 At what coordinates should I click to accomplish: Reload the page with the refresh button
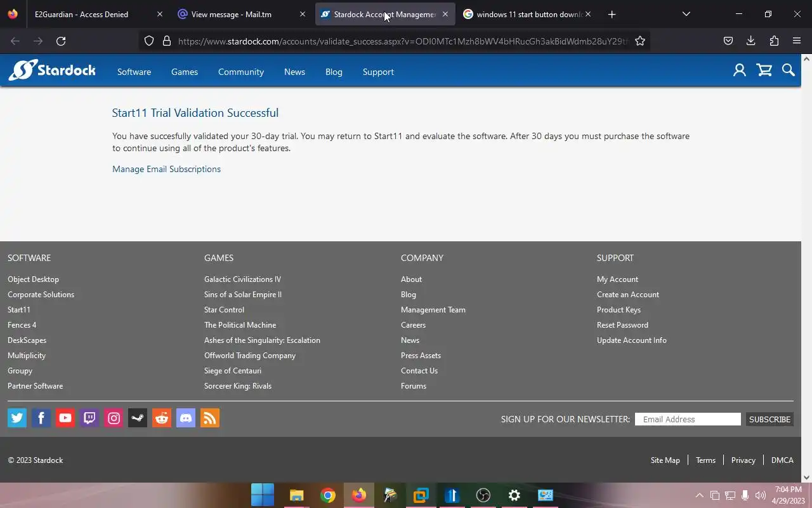click(x=61, y=41)
